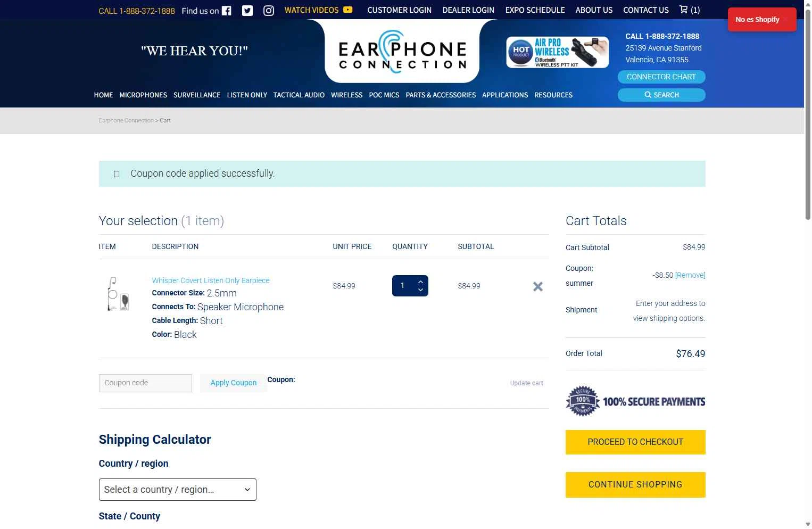Screen dimensions: 812x529
Task: Click the Cart Subtotal value $84.99
Action: coord(694,247)
